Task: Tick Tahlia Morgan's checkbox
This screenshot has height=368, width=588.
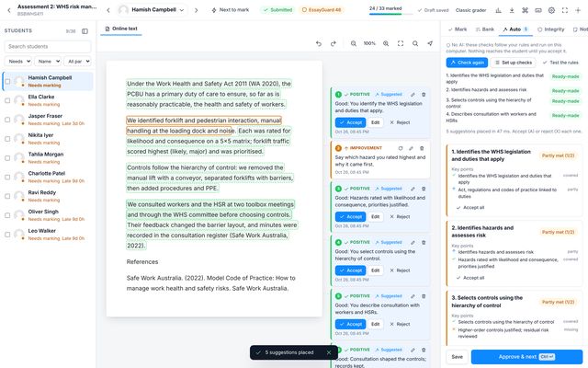Action: [7, 158]
